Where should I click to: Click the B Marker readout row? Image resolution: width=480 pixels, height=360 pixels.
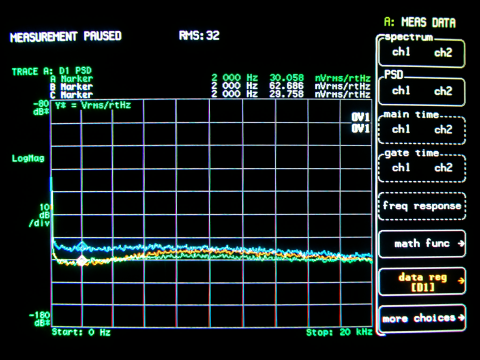pyautogui.click(x=210, y=87)
